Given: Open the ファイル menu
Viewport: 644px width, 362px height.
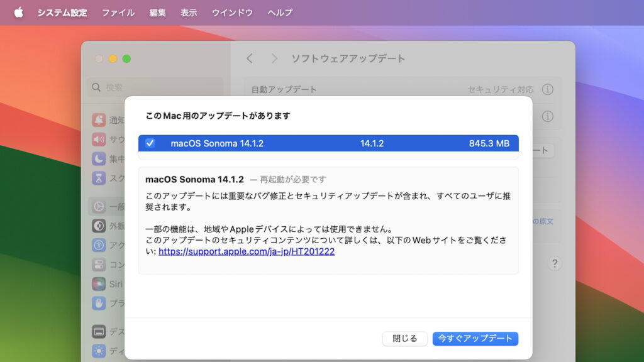Looking at the screenshot, I should click(118, 13).
